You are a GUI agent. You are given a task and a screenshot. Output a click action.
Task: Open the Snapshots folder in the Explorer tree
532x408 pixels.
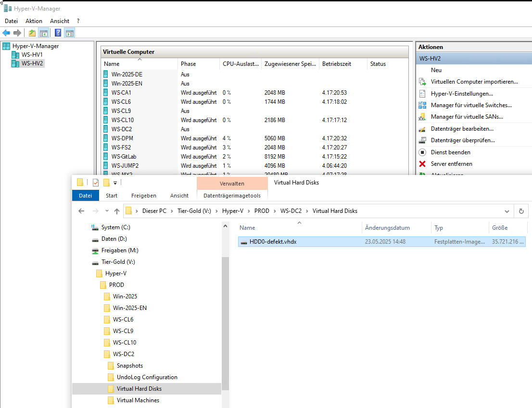click(x=129, y=366)
